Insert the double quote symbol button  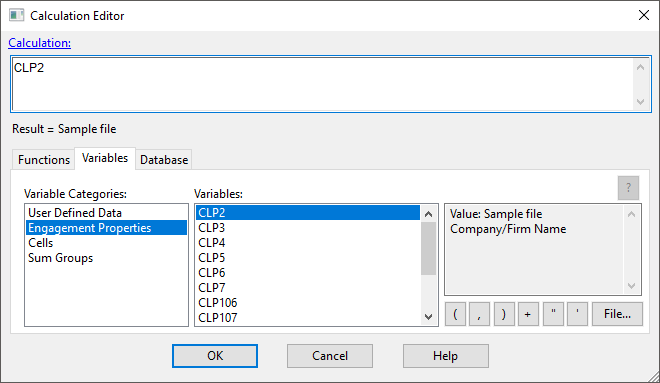pyautogui.click(x=553, y=314)
